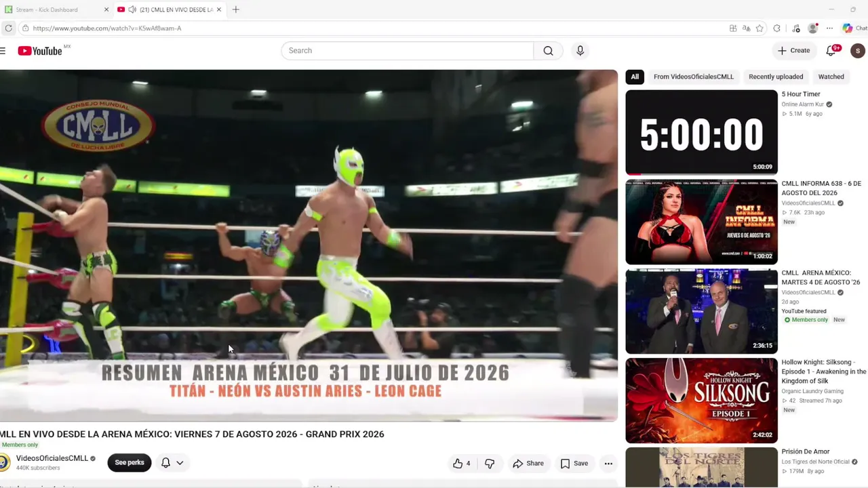Viewport: 868px width, 488px height.
Task: Select the Recently uploaded chip
Action: tap(776, 77)
